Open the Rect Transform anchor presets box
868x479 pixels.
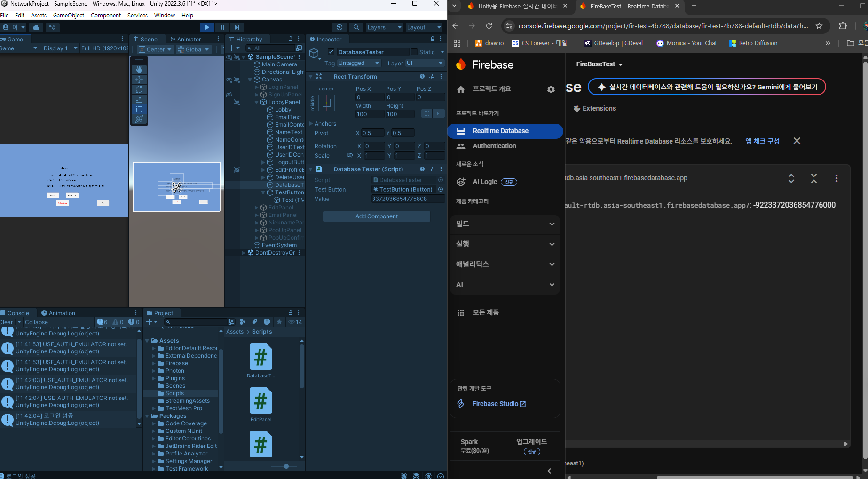[x=326, y=103]
